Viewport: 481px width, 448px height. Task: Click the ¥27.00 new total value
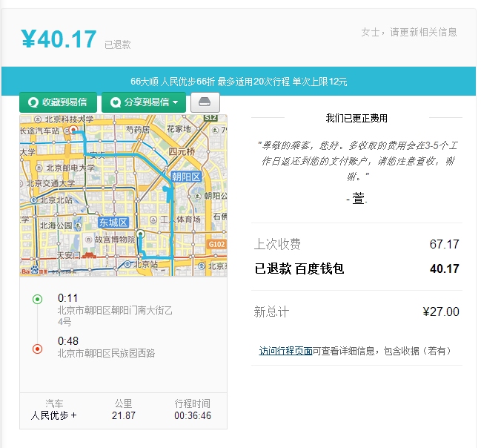[441, 312]
